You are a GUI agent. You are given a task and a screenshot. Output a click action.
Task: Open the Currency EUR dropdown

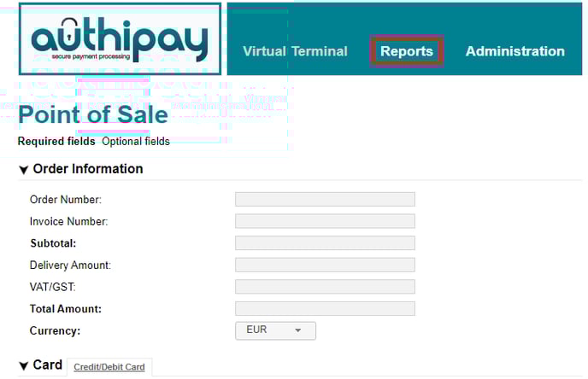275,330
